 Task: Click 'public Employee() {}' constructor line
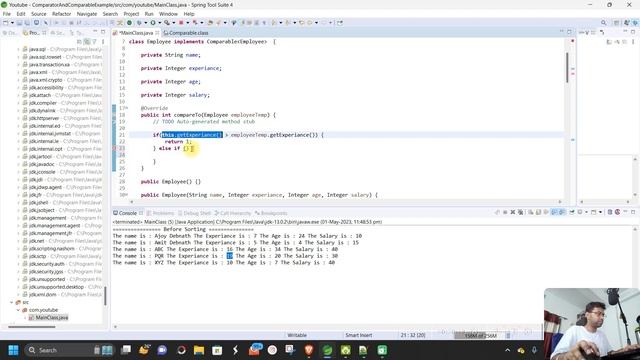click(171, 182)
